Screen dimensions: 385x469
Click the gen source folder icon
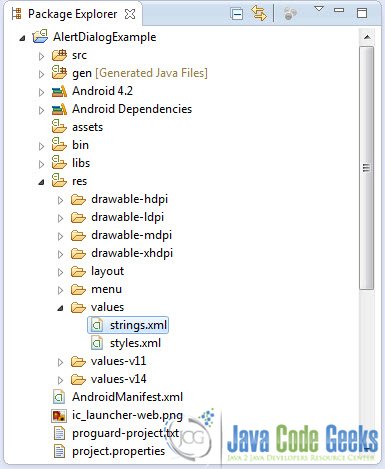pyautogui.click(x=59, y=73)
